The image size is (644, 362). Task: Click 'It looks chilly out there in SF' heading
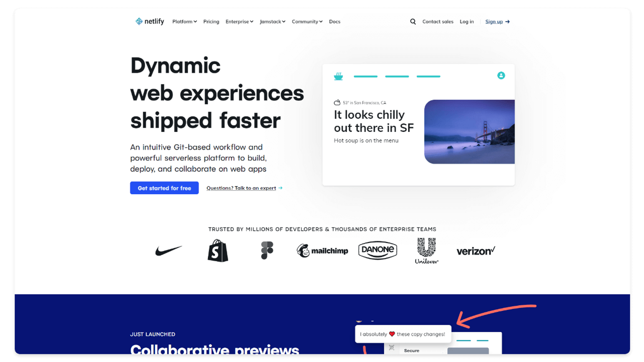click(374, 121)
